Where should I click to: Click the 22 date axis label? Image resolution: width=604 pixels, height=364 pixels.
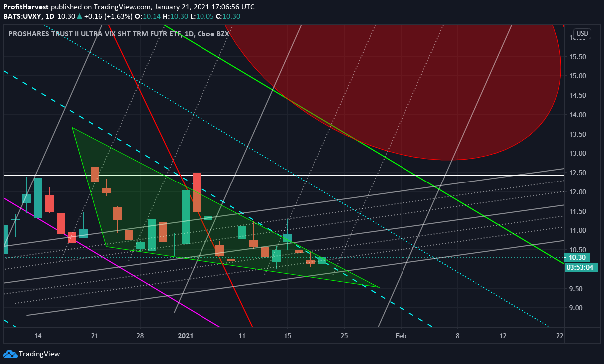tap(560, 336)
